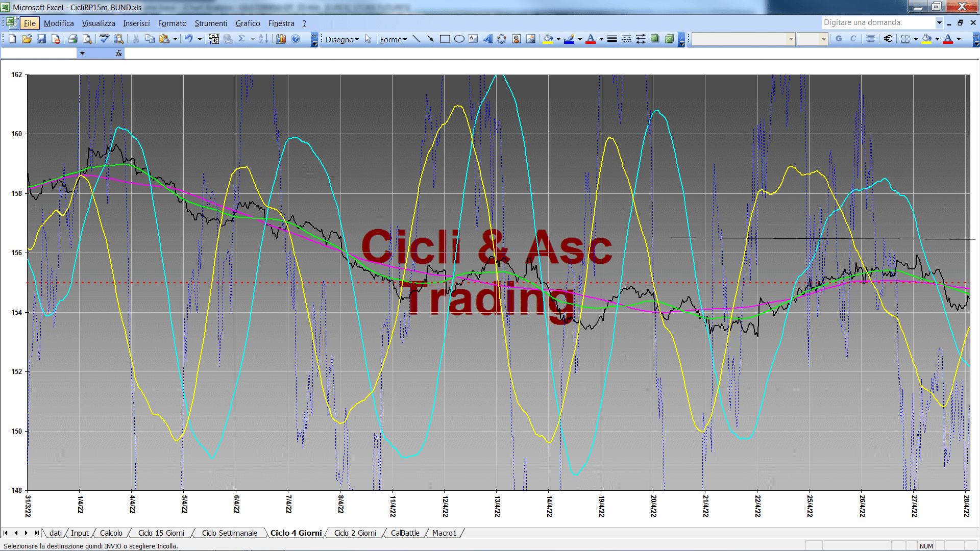Switch to the Ciclo Settimanale tab
Viewport: 980px width, 551px height.
tap(230, 533)
